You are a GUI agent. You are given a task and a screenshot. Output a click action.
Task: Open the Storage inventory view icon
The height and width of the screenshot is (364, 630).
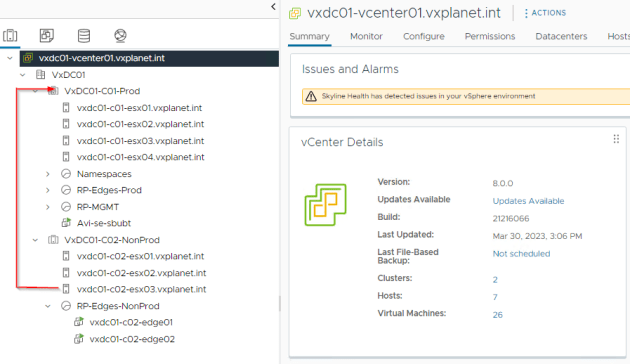84,36
